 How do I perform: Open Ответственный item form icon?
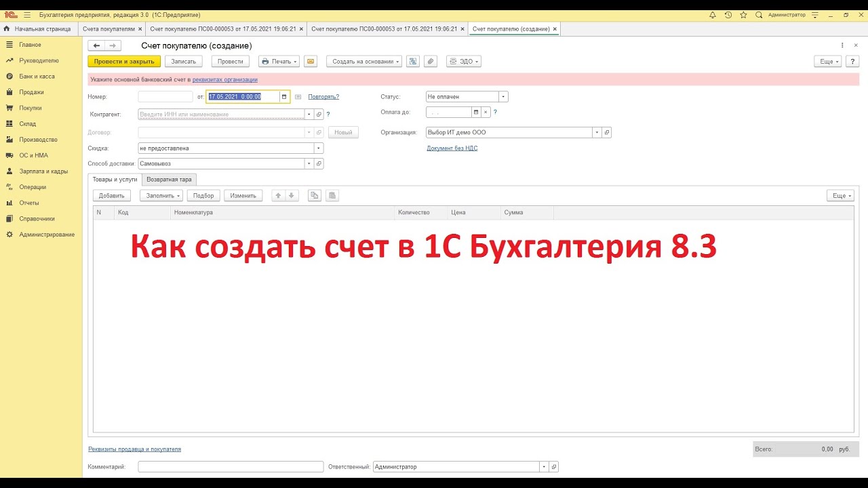554,467
